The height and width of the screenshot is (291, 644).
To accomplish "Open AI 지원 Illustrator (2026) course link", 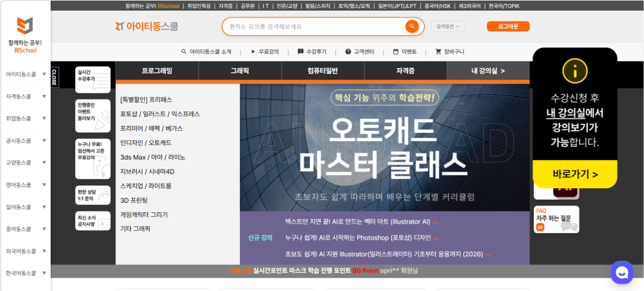I will (x=388, y=254).
